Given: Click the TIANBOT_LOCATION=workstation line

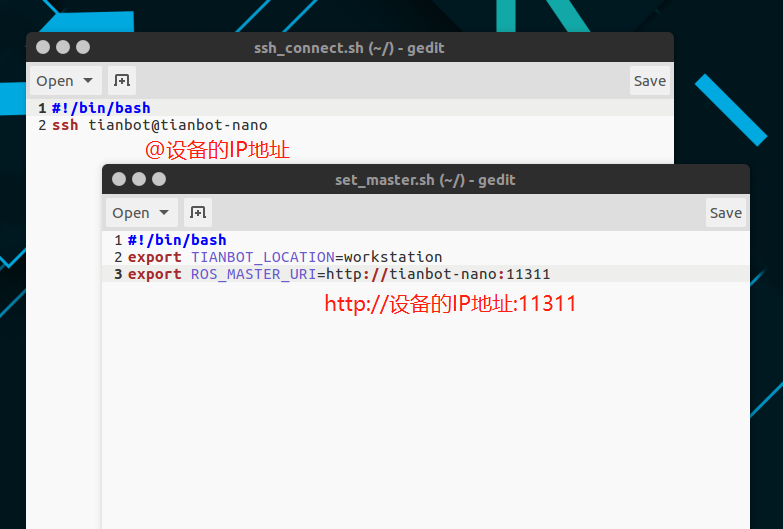Looking at the screenshot, I should tap(285, 257).
